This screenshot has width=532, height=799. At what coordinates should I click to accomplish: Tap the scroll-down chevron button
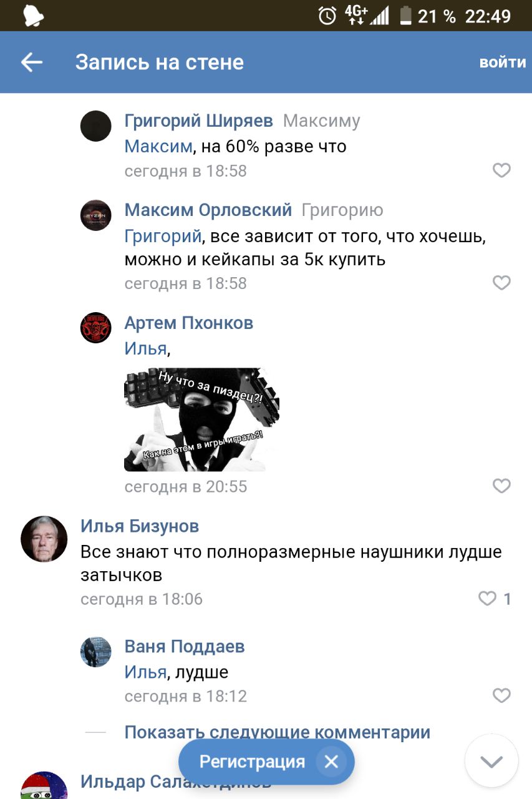[x=491, y=761]
